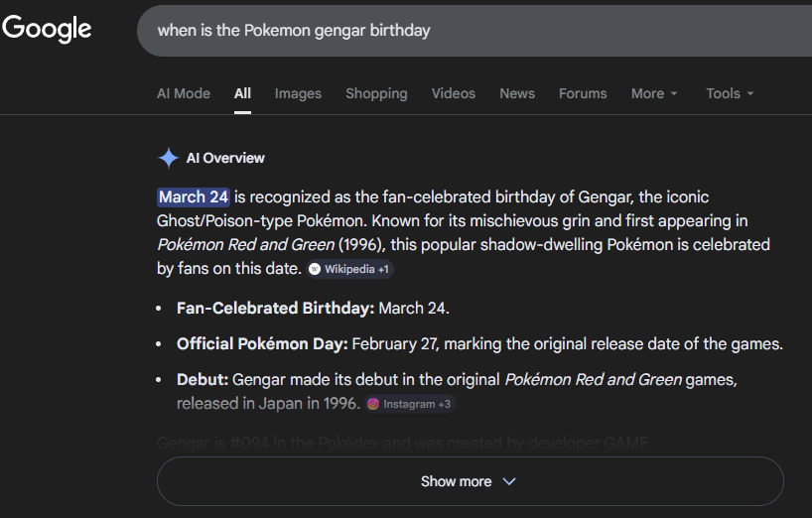812x518 pixels.
Task: Click the search query input field
Action: (474, 31)
